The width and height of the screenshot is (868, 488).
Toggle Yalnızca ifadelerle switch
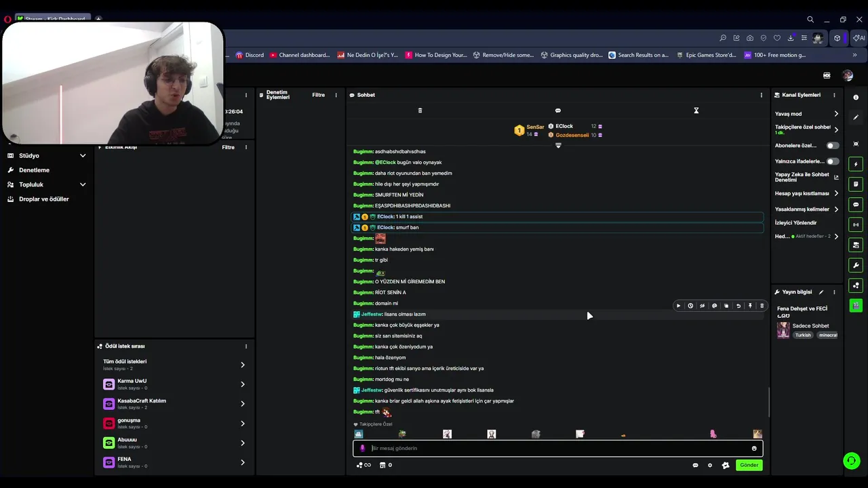click(832, 161)
